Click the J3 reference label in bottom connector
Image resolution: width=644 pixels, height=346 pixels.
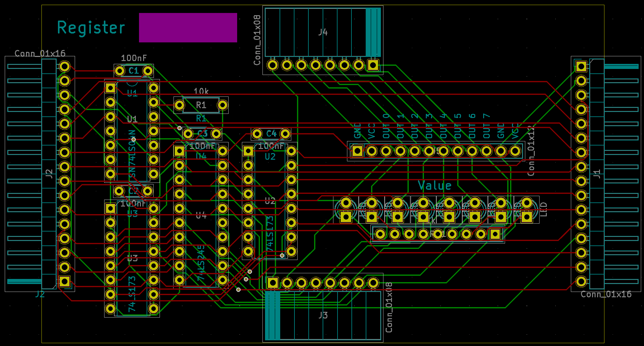point(323,315)
